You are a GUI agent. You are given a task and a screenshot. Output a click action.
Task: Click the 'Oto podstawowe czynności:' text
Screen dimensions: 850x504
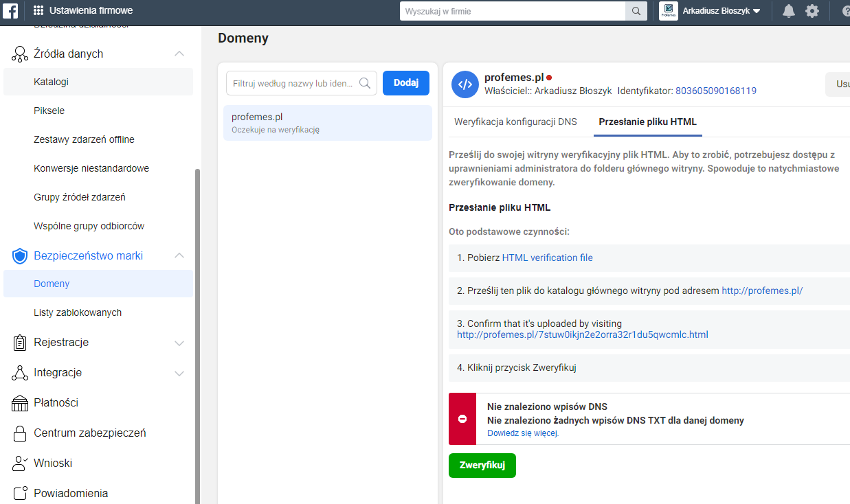click(x=509, y=232)
